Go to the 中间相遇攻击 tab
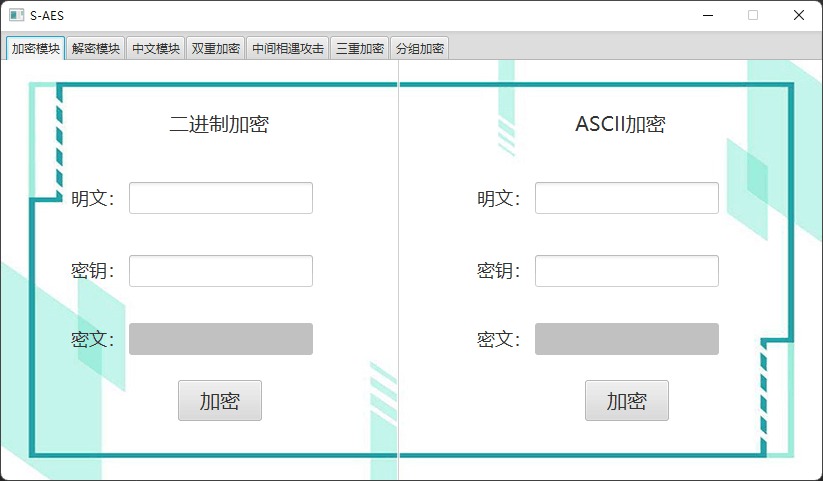The height and width of the screenshot is (481, 823). tap(287, 48)
